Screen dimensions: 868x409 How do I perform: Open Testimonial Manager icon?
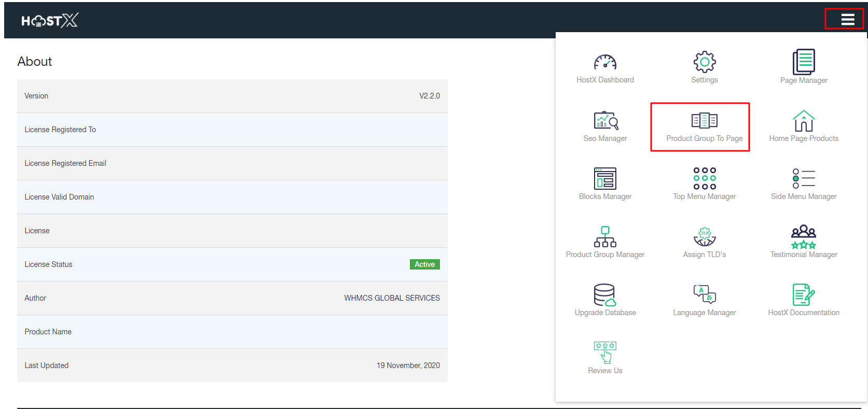[803, 237]
